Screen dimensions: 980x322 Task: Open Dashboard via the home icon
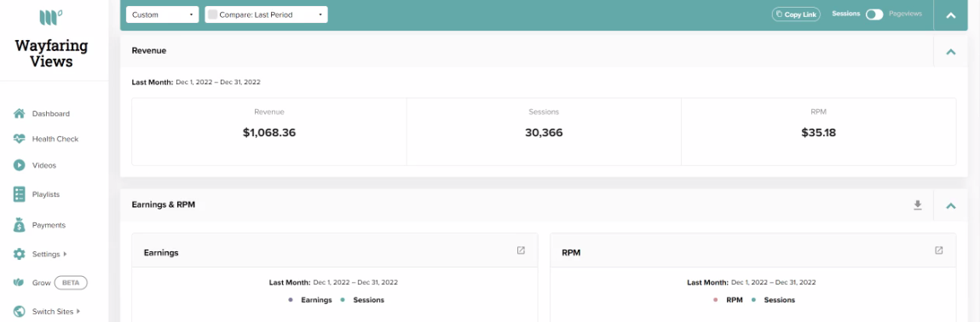20,113
